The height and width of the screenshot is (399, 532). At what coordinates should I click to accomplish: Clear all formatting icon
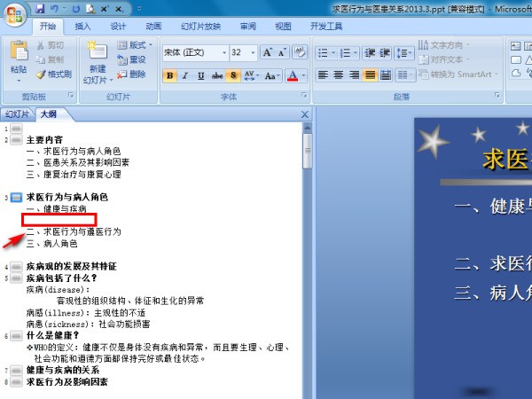pos(300,52)
